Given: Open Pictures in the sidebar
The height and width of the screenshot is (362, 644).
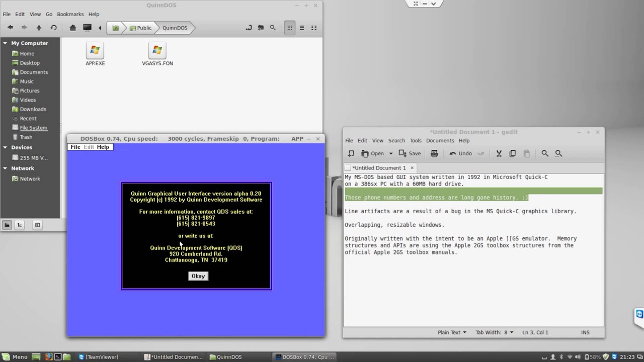Looking at the screenshot, I should coord(30,90).
